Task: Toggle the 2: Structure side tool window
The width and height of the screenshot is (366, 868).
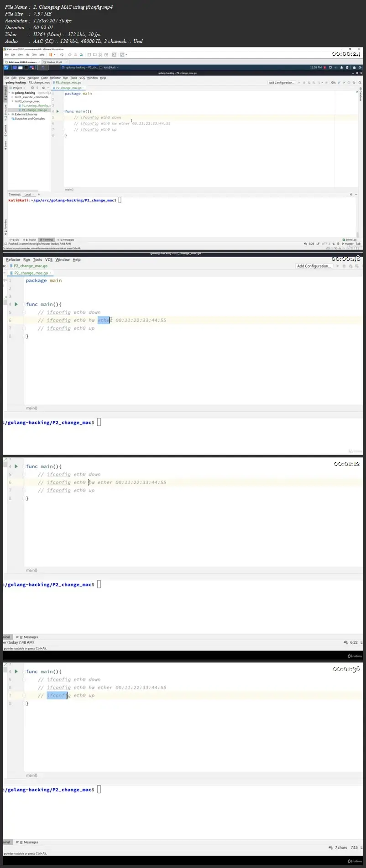Action: tap(5, 112)
